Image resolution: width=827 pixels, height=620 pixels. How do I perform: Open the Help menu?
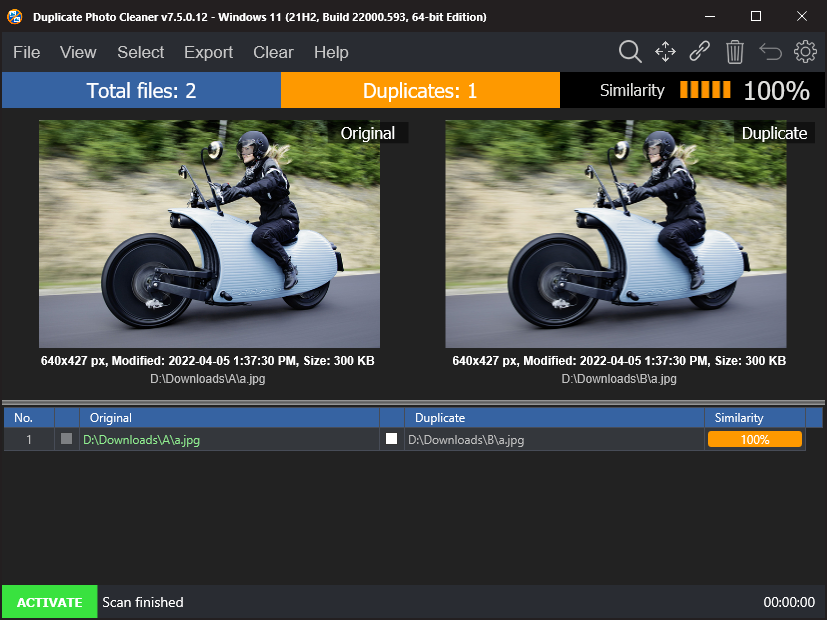coord(331,52)
